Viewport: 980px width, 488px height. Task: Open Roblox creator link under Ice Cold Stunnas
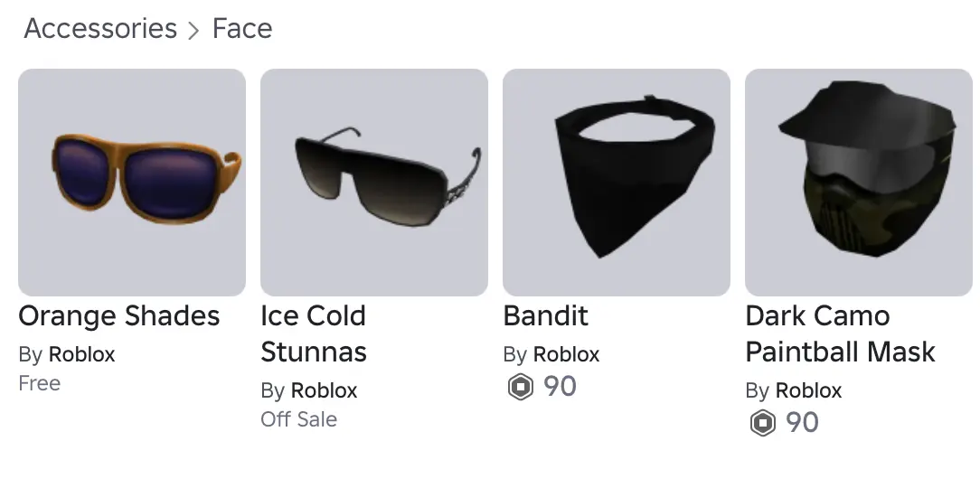coord(325,390)
